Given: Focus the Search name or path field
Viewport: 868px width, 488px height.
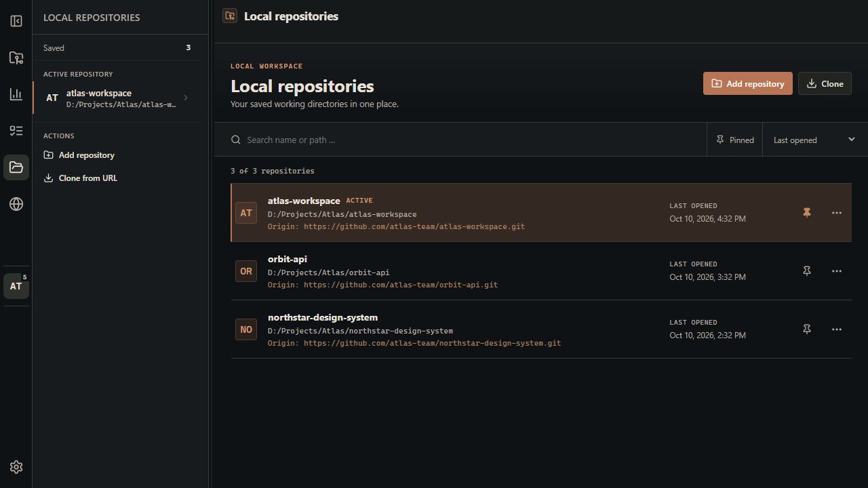Looking at the screenshot, I should click(x=460, y=140).
